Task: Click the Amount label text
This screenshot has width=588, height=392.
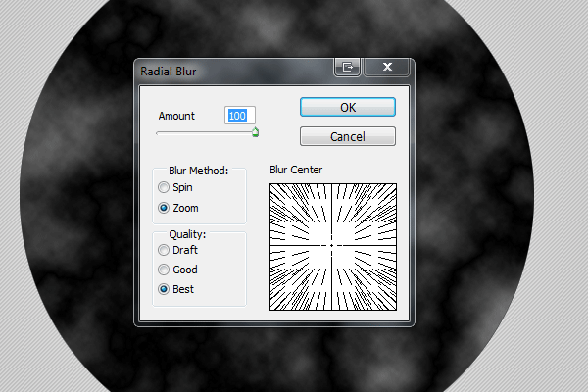Action: (x=176, y=116)
